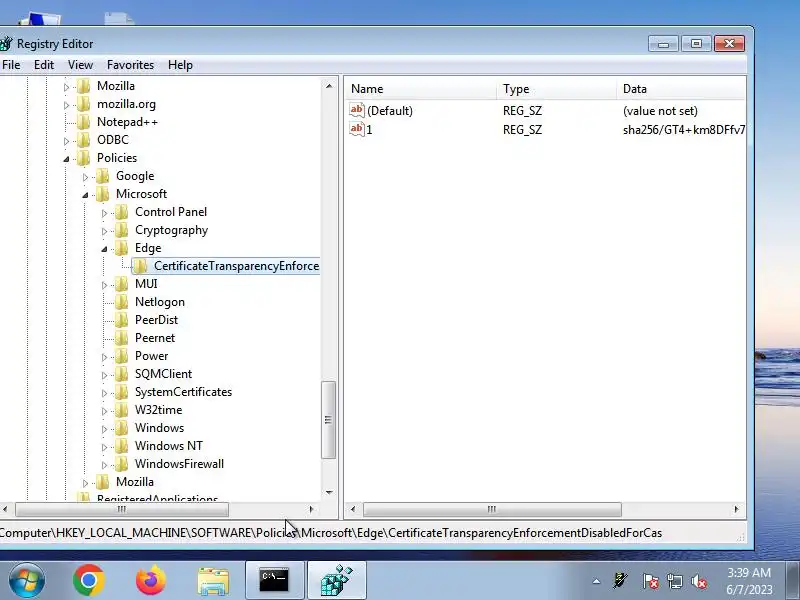Image resolution: width=800 pixels, height=600 pixels.
Task: Select the WindowsFirewall key label
Action: point(179,464)
